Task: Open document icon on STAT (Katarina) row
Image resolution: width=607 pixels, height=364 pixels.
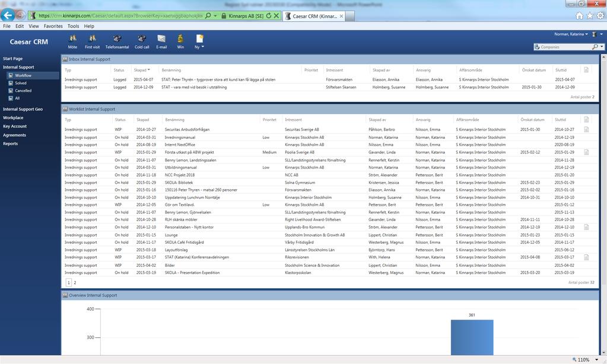Action: [586, 257]
